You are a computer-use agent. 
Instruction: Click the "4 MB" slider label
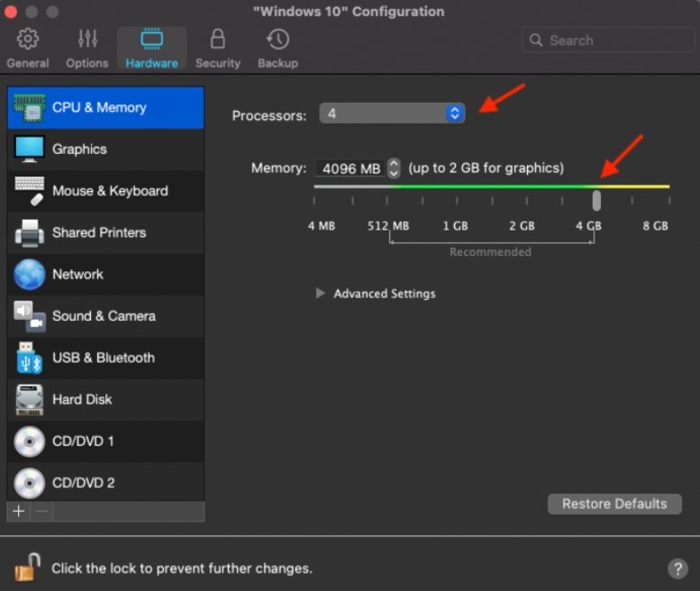click(322, 226)
